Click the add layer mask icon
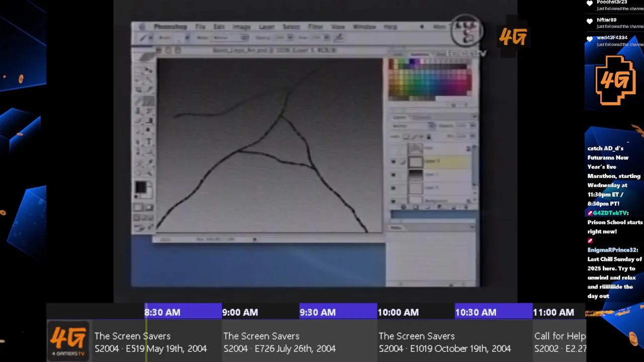644x362 pixels. pos(416,207)
